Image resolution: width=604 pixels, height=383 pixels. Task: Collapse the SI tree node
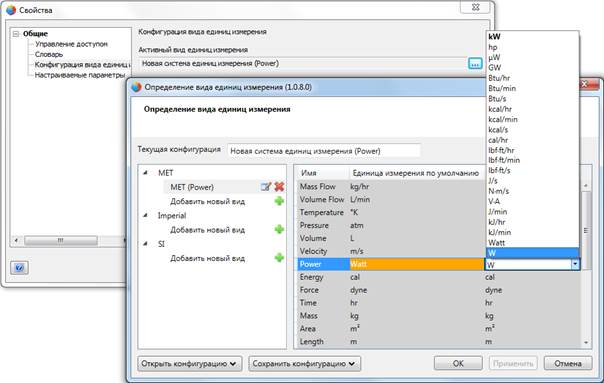tap(145, 244)
